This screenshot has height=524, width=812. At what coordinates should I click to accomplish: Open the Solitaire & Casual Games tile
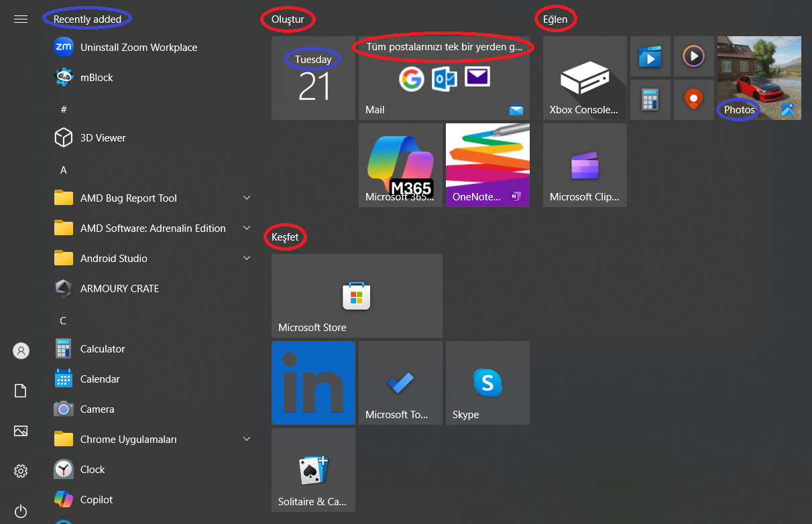313,470
